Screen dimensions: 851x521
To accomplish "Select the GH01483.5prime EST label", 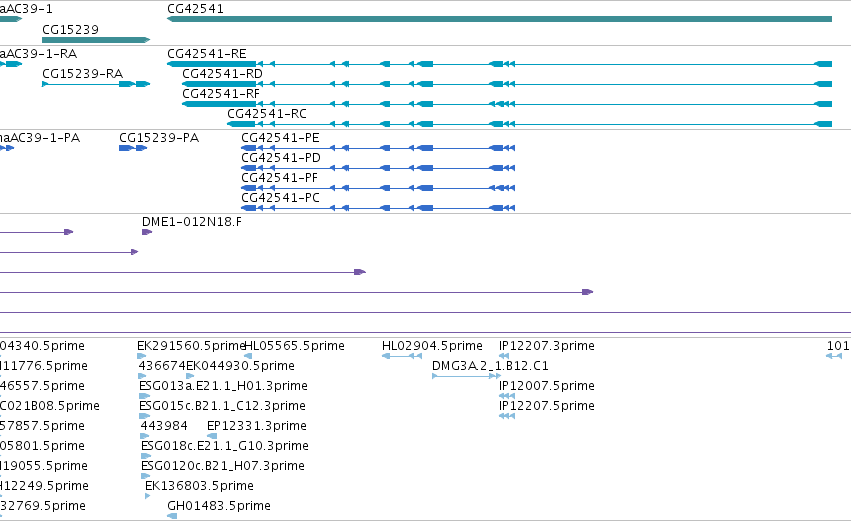I will pos(219,506).
